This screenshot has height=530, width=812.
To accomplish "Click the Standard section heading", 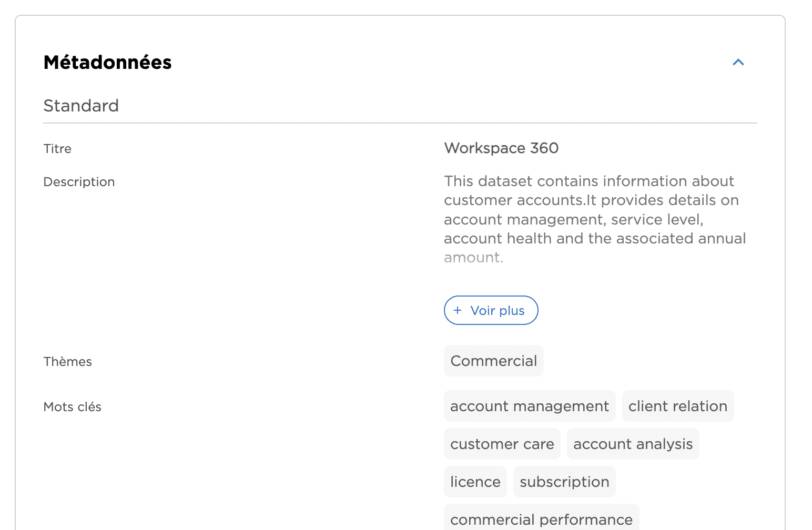I will (x=81, y=106).
